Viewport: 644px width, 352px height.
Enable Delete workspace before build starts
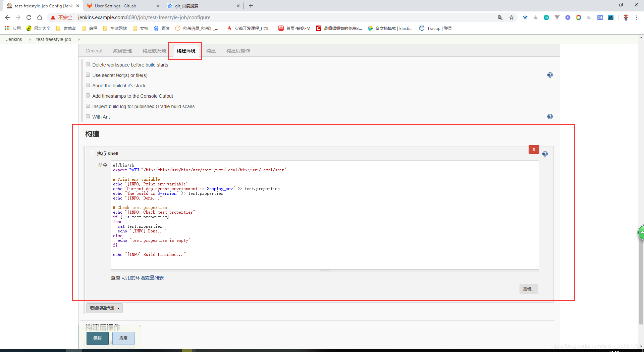click(88, 64)
